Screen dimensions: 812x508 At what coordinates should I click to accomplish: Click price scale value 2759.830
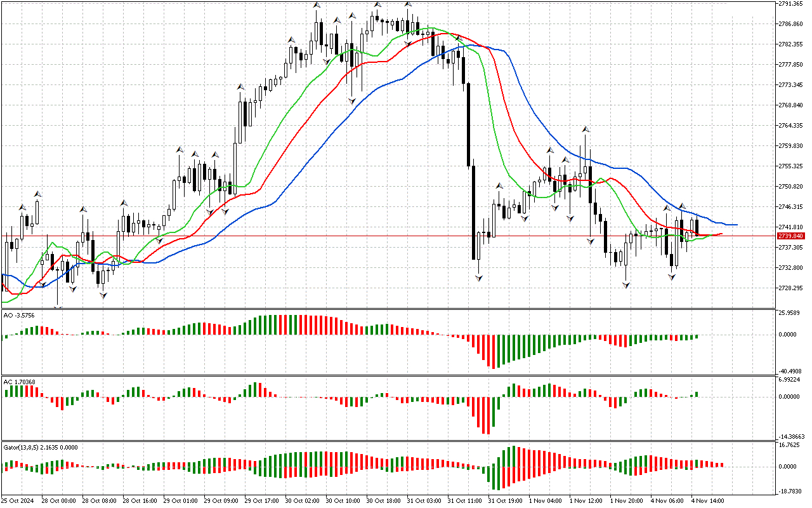click(x=790, y=146)
